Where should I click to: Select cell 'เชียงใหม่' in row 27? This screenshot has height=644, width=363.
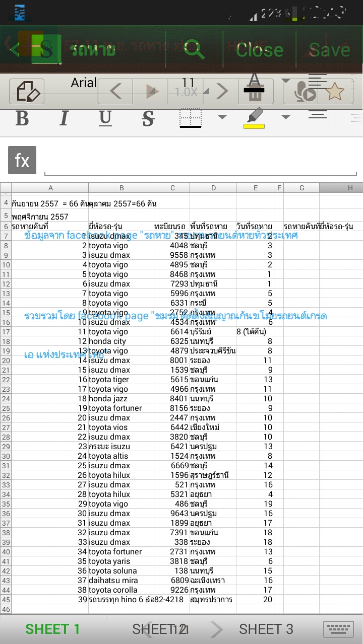(x=213, y=427)
